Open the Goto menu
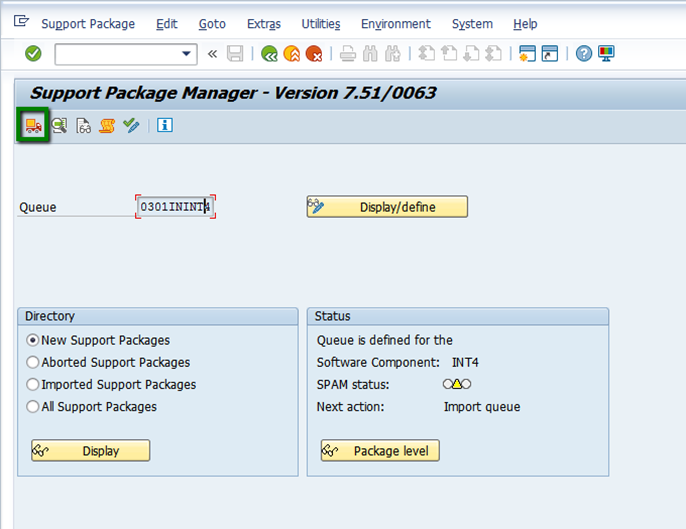 pos(212,24)
